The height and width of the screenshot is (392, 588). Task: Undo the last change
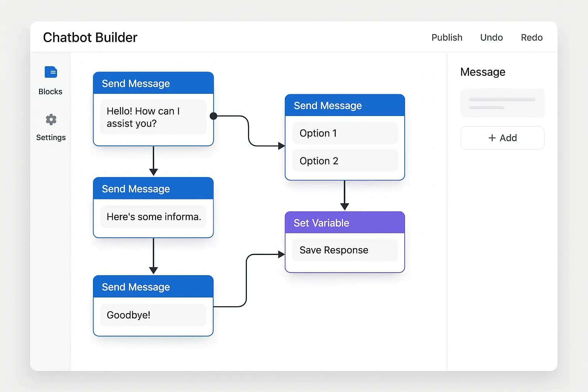coord(491,38)
